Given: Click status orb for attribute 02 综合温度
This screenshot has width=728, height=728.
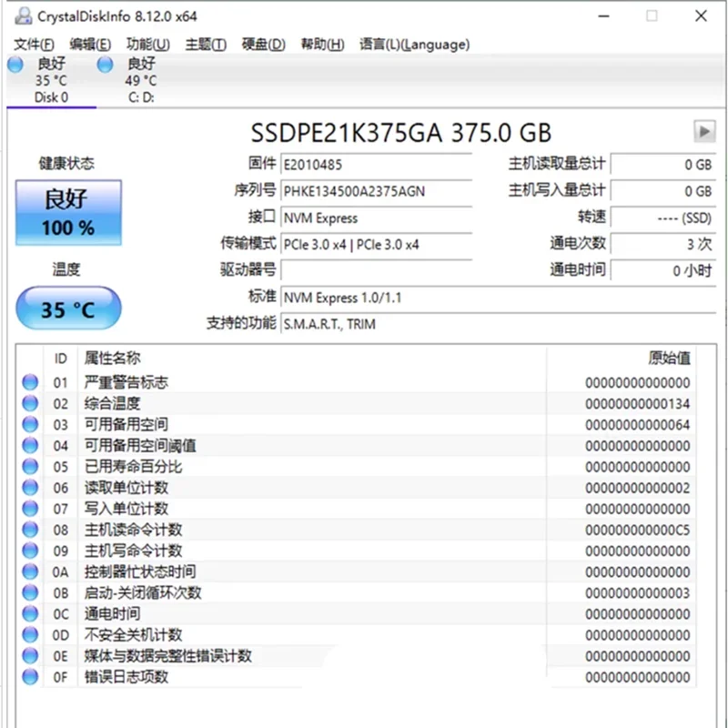Looking at the screenshot, I should click(30, 403).
